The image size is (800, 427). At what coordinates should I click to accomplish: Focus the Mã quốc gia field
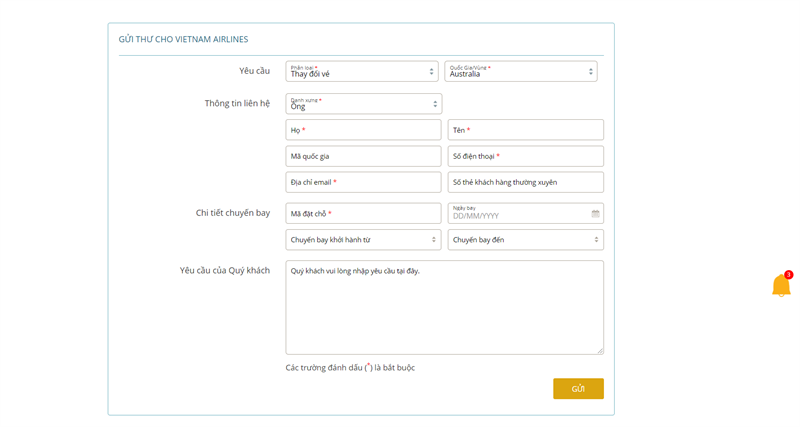click(x=363, y=156)
